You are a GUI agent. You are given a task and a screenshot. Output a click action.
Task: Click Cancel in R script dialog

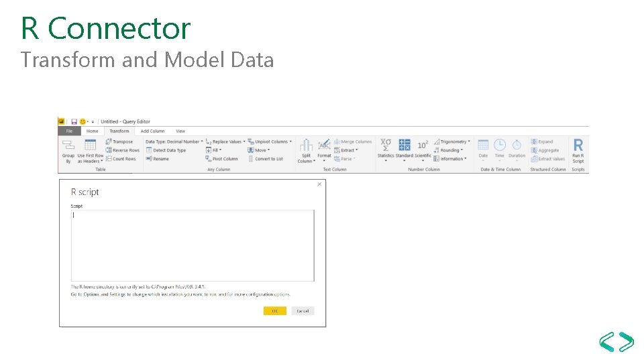[303, 311]
